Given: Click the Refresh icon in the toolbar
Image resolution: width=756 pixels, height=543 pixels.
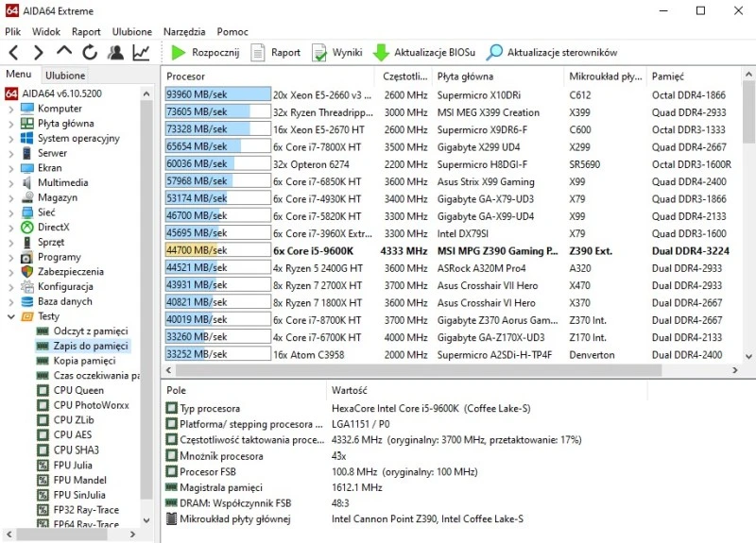Looking at the screenshot, I should coord(90,52).
